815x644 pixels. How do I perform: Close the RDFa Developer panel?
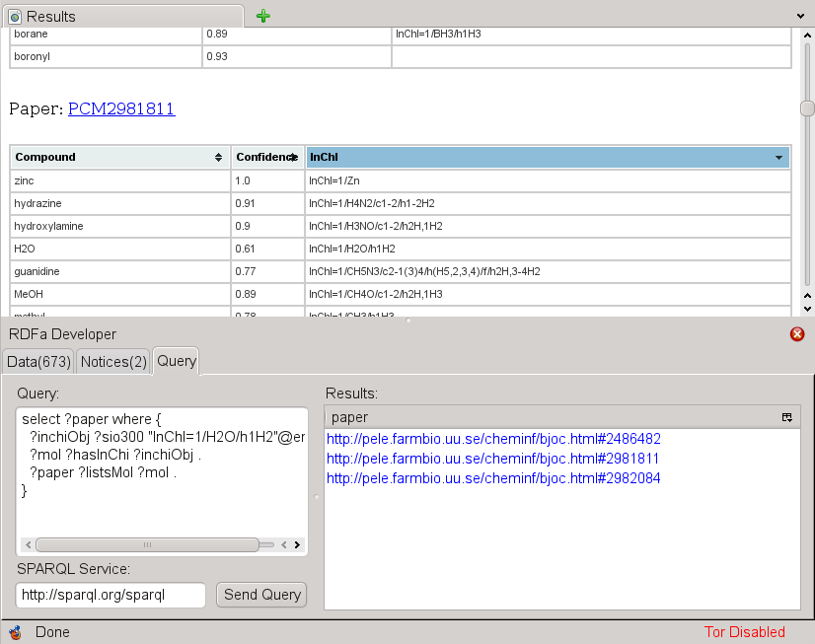tap(797, 334)
